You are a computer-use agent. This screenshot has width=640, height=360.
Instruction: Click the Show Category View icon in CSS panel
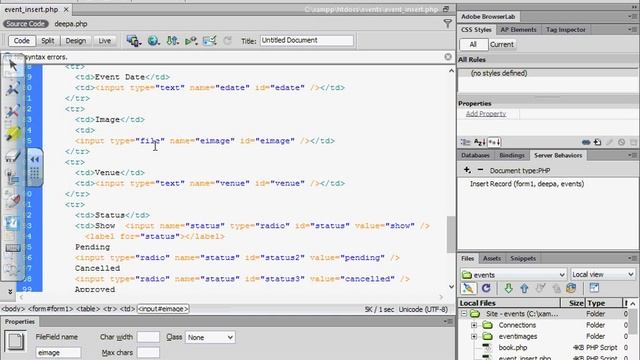[x=465, y=142]
